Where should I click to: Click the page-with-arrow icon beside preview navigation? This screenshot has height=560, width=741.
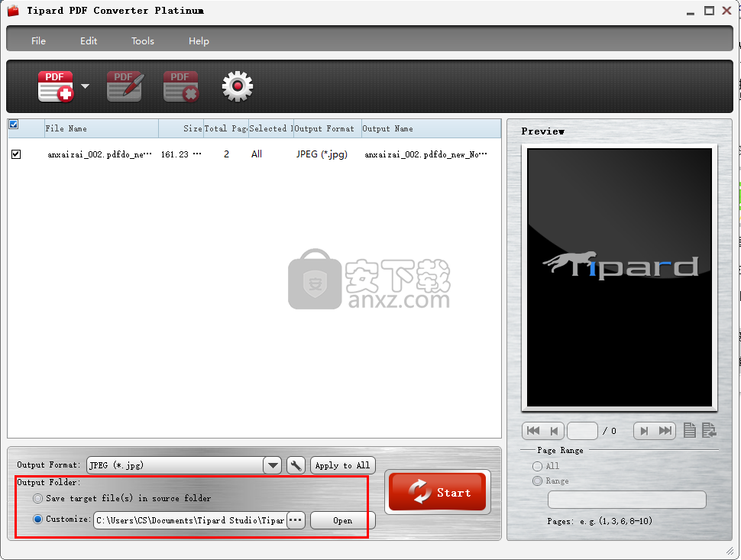[x=709, y=430]
